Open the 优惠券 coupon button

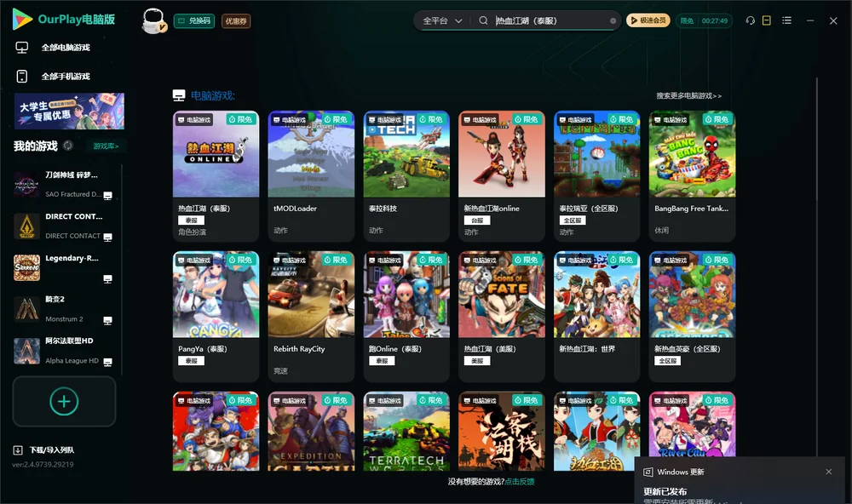coord(236,20)
